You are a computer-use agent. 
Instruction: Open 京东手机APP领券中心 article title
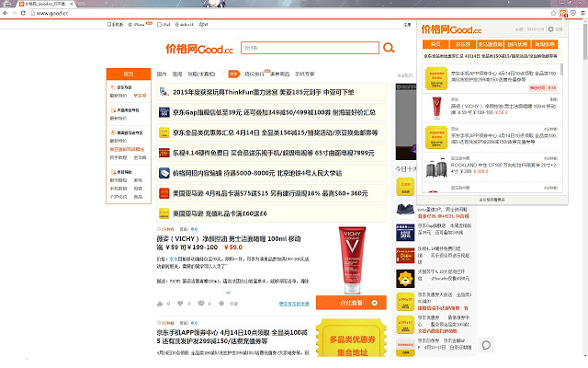tap(232, 337)
